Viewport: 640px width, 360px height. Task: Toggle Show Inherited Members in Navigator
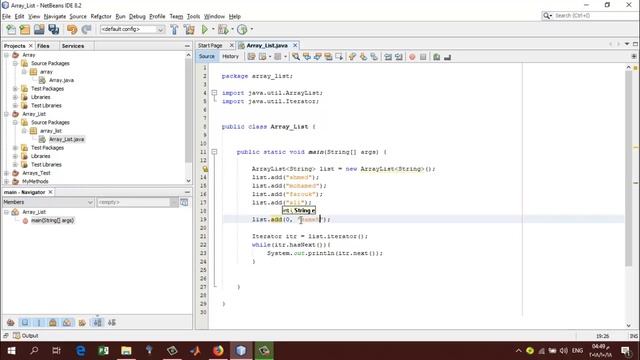click(11, 322)
